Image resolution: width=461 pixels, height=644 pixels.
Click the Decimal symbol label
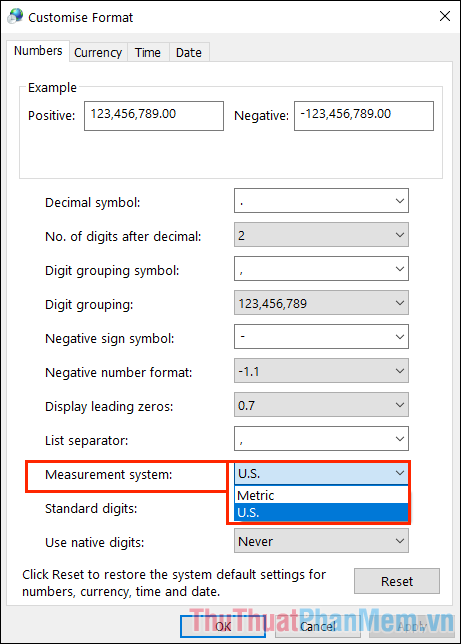(x=93, y=203)
